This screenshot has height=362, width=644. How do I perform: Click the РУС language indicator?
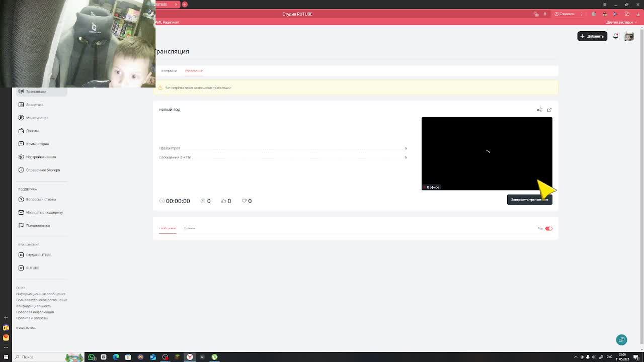[609, 357]
